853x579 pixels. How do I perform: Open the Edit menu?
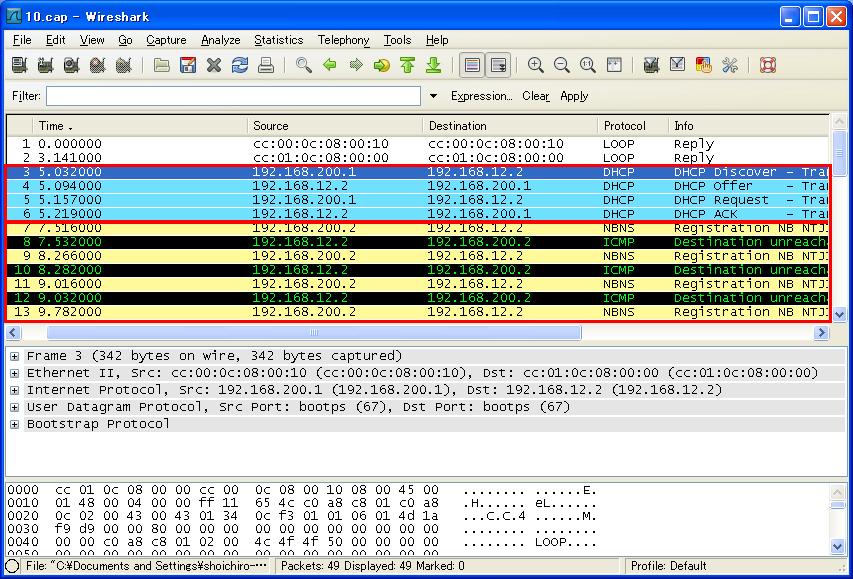55,40
